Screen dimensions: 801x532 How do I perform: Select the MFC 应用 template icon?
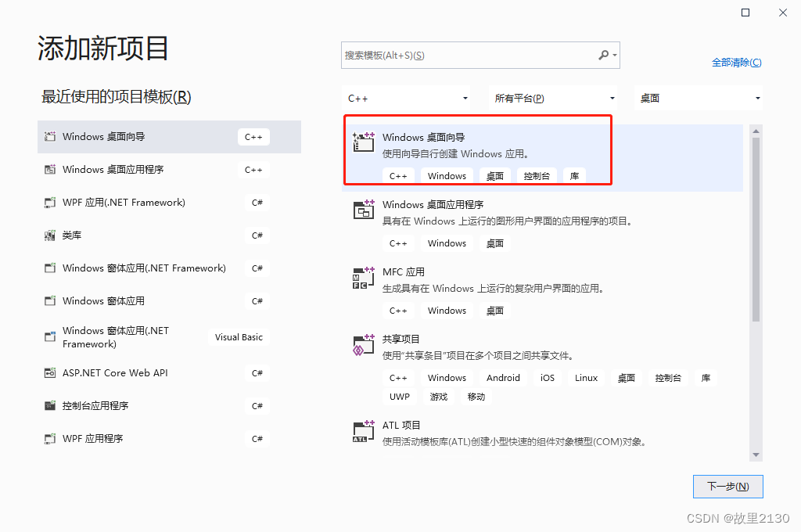click(363, 277)
